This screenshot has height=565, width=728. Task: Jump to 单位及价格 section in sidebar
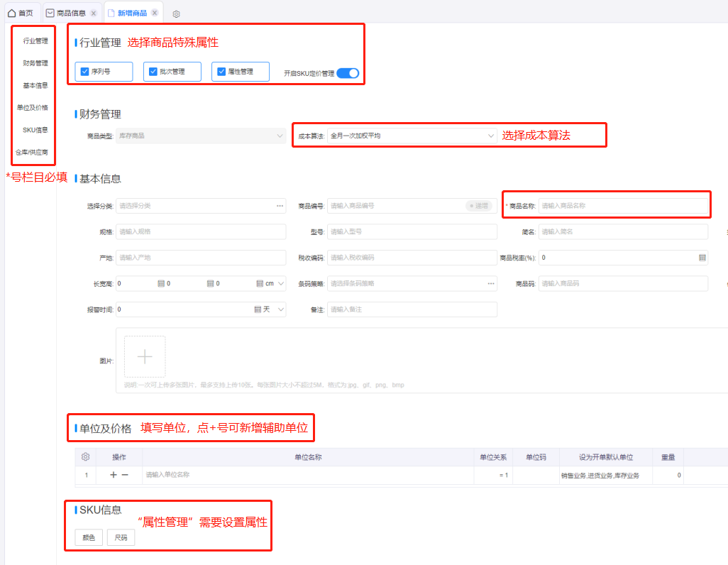pyautogui.click(x=33, y=108)
